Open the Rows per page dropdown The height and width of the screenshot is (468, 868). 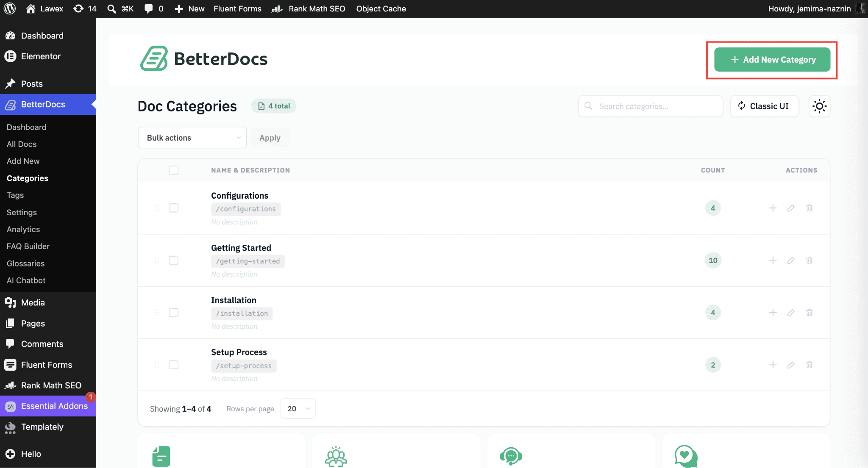pos(298,409)
